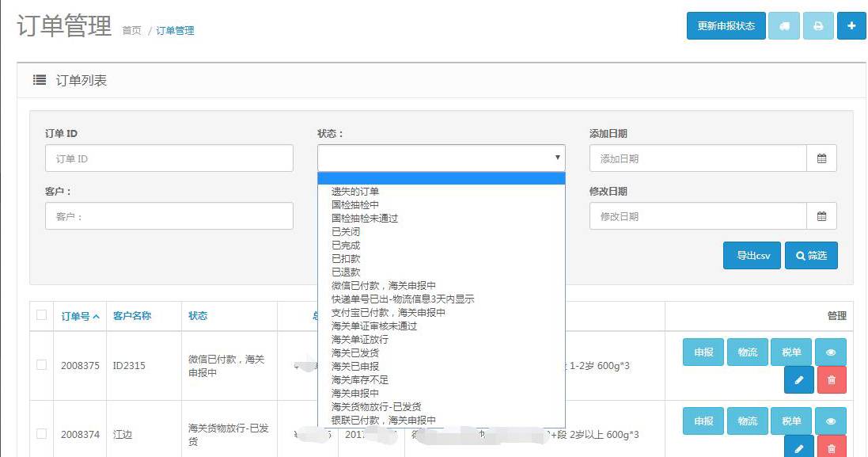Choose 微信已付款，海关申报中 in status list
Image resolution: width=868 pixels, height=457 pixels.
[x=383, y=286]
